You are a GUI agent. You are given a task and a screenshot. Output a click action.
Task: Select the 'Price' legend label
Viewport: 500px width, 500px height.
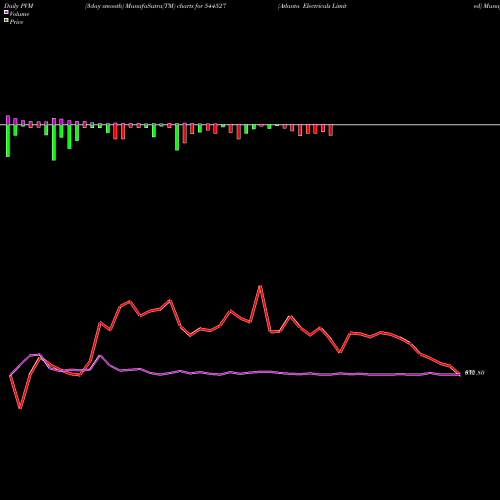pos(16,22)
